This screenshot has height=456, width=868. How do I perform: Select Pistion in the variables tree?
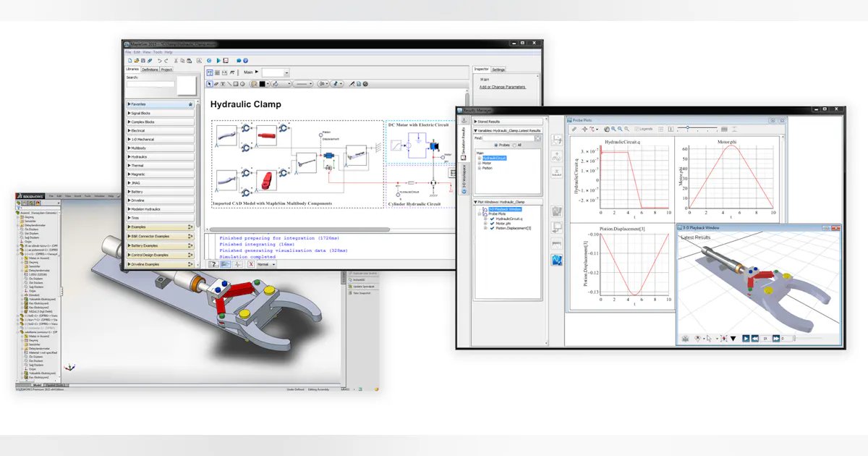tap(488, 168)
